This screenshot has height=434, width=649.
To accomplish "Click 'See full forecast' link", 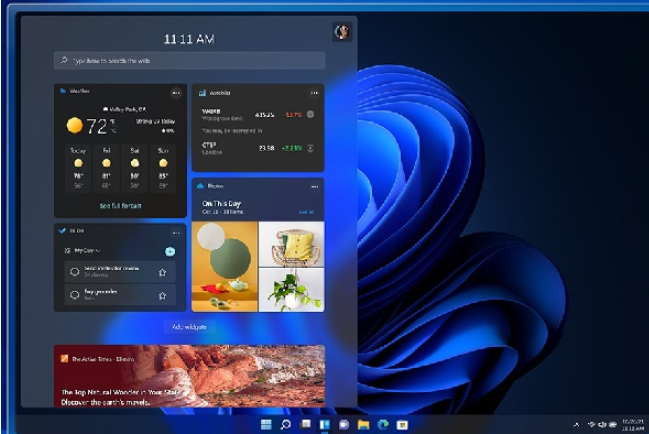I will click(120, 206).
